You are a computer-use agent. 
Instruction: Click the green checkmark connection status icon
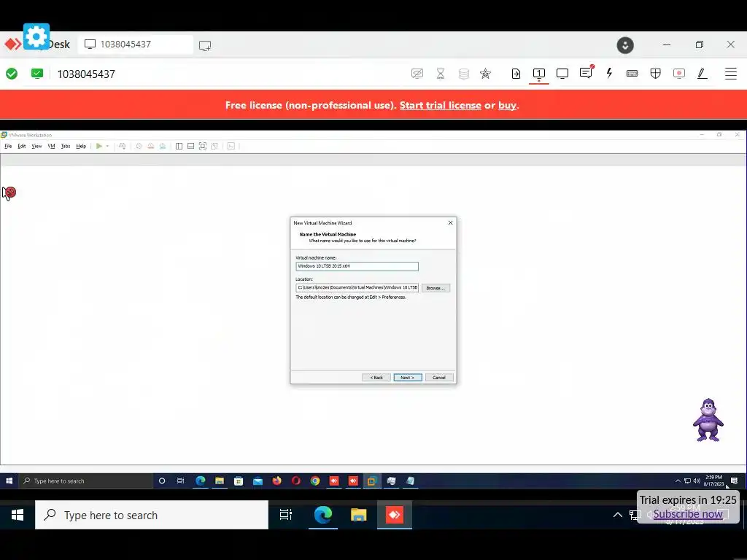point(12,74)
